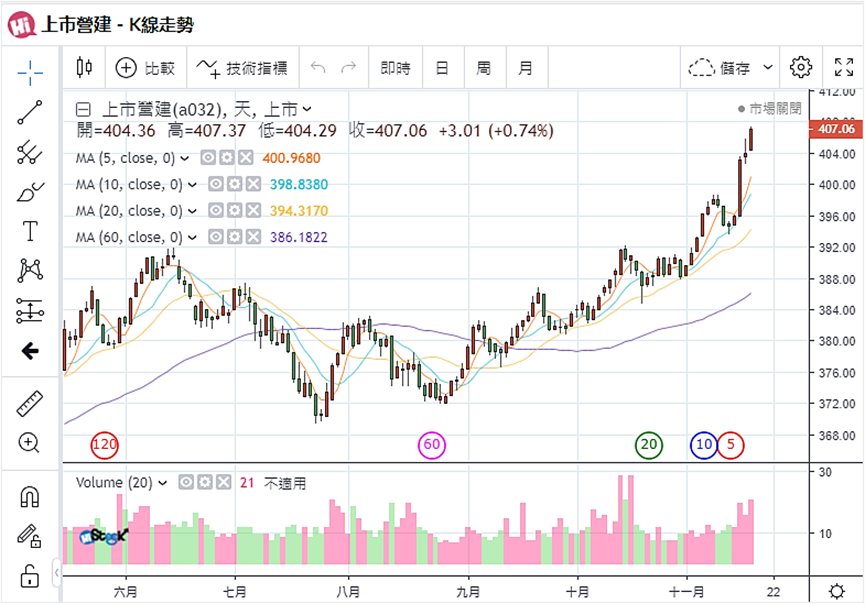Open chart settings gear icon
The height and width of the screenshot is (604, 865).
pyautogui.click(x=800, y=67)
